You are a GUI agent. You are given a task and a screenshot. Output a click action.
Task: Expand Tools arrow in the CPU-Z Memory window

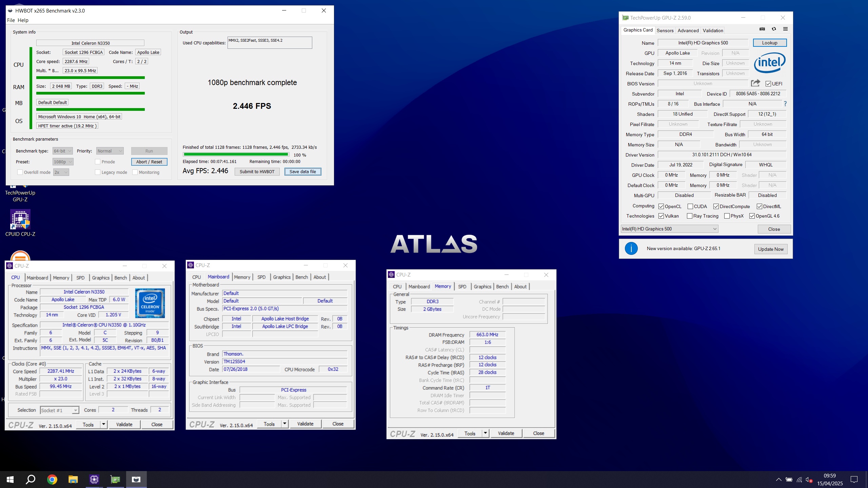(485, 433)
